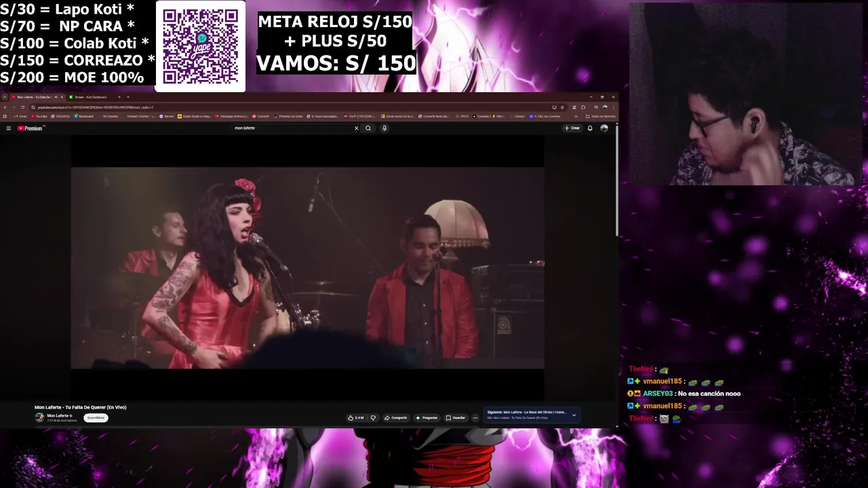
Task: Expand browser tab search dropdown
Action: (5, 97)
